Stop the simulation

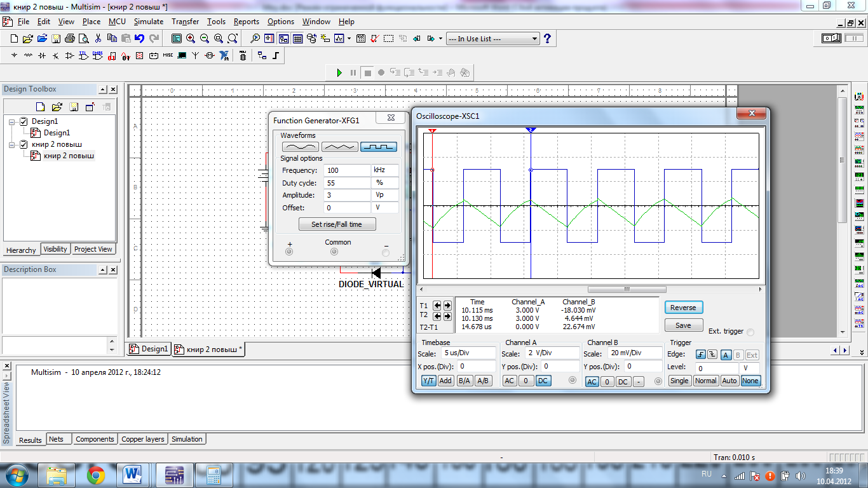pos(367,72)
